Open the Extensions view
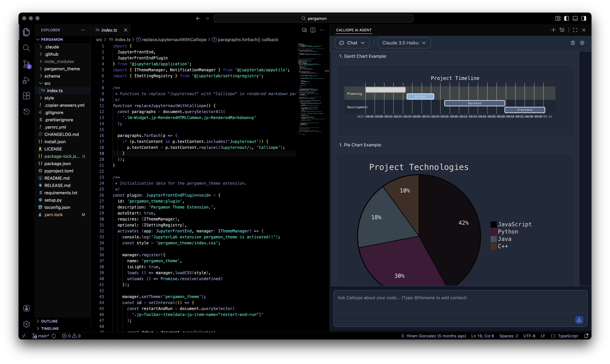 click(x=26, y=96)
